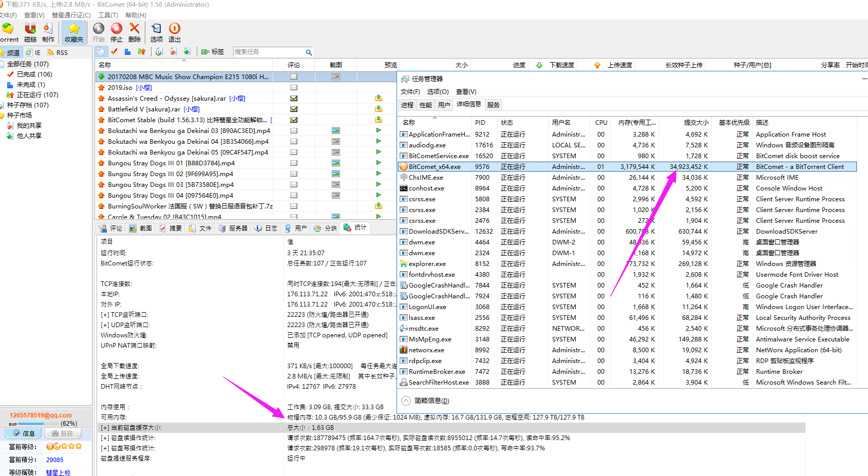Toggle the red checkmark completed-tasks filter

pyautogui.click(x=114, y=52)
